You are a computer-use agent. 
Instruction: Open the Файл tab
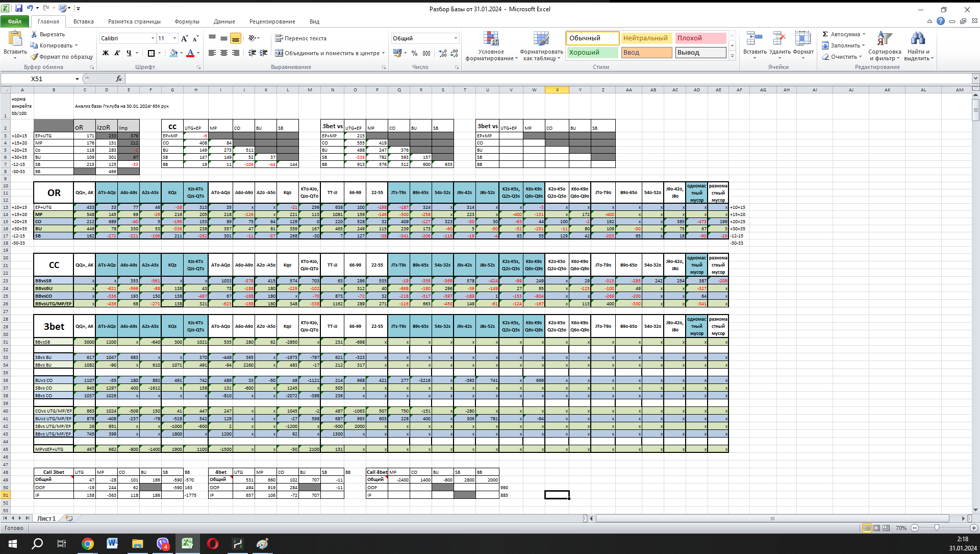click(15, 21)
